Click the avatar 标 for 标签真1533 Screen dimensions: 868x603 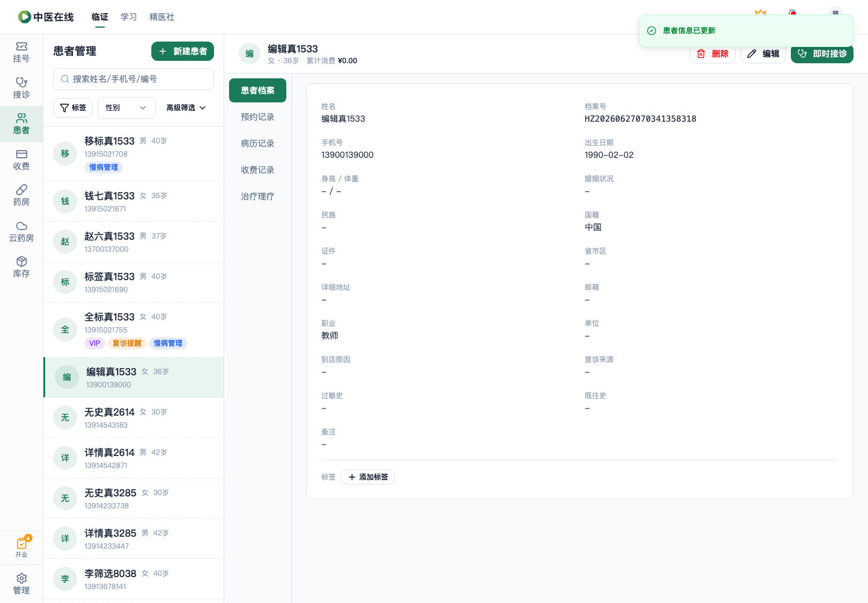[x=65, y=282]
